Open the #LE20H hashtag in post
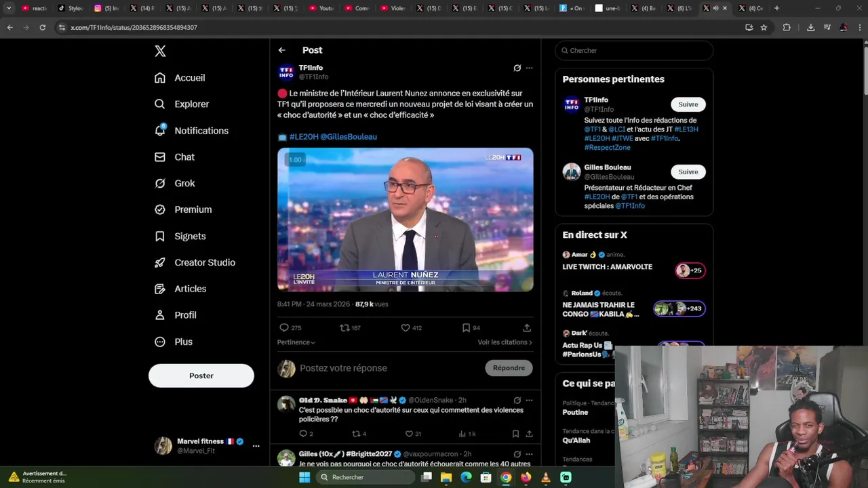The height and width of the screenshot is (488, 868). click(x=304, y=137)
